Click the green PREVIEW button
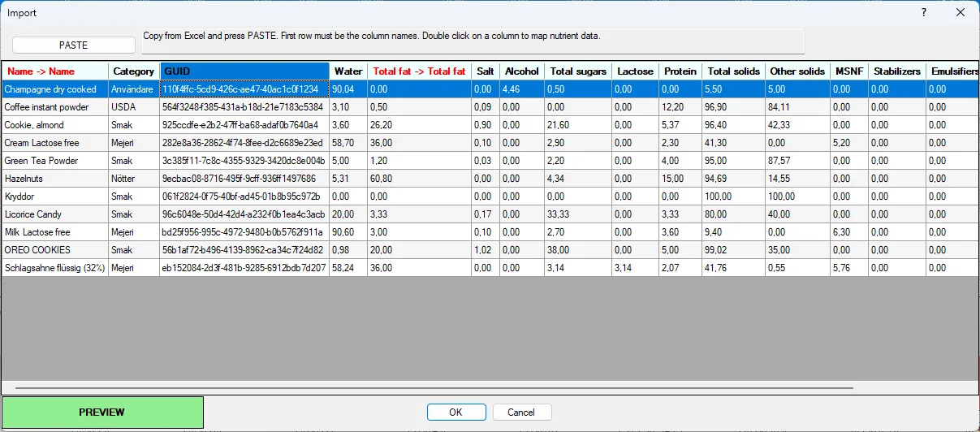 point(102,413)
